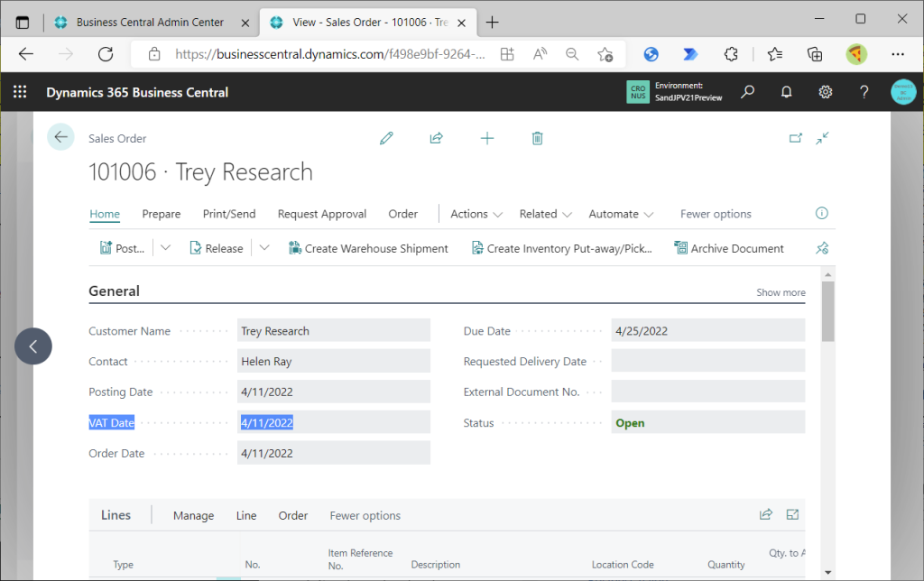Screen dimensions: 924x581
Task: Open the Order menu in the action bar
Action: (x=403, y=214)
